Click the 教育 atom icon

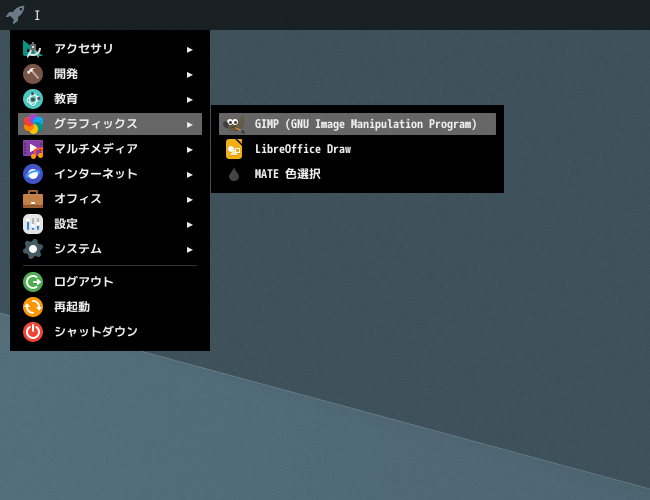click(x=33, y=99)
